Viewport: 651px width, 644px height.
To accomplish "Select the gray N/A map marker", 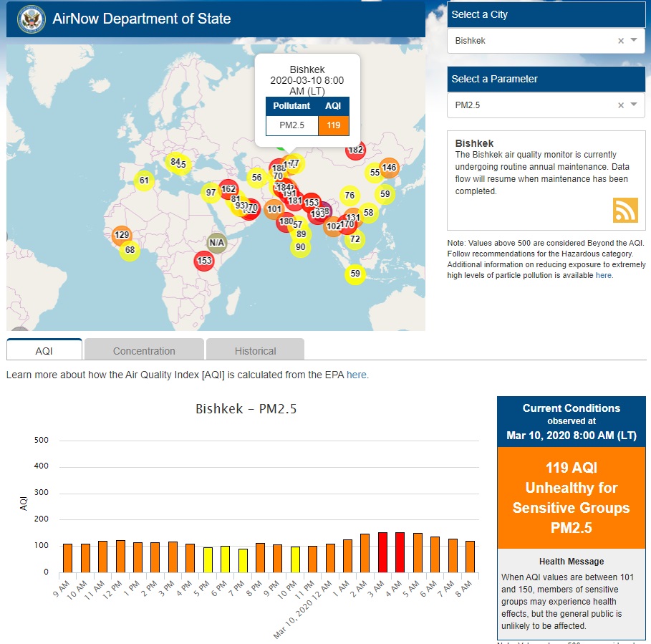I will 217,243.
